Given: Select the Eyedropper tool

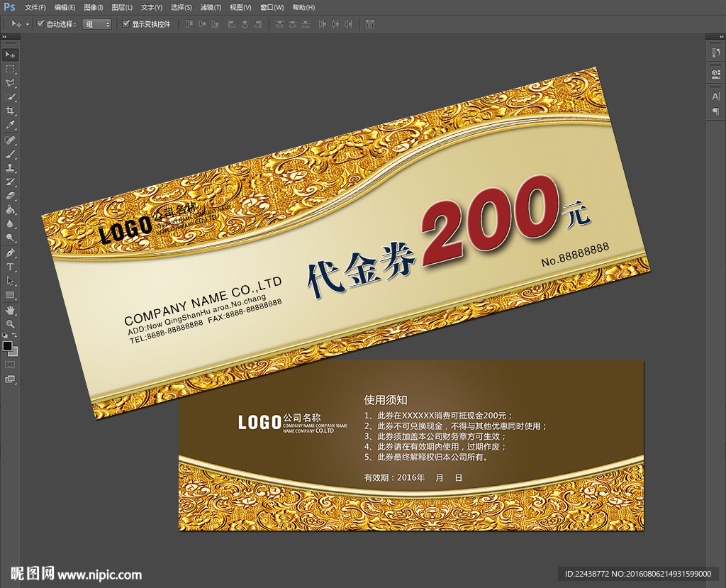Looking at the screenshot, I should [x=10, y=125].
